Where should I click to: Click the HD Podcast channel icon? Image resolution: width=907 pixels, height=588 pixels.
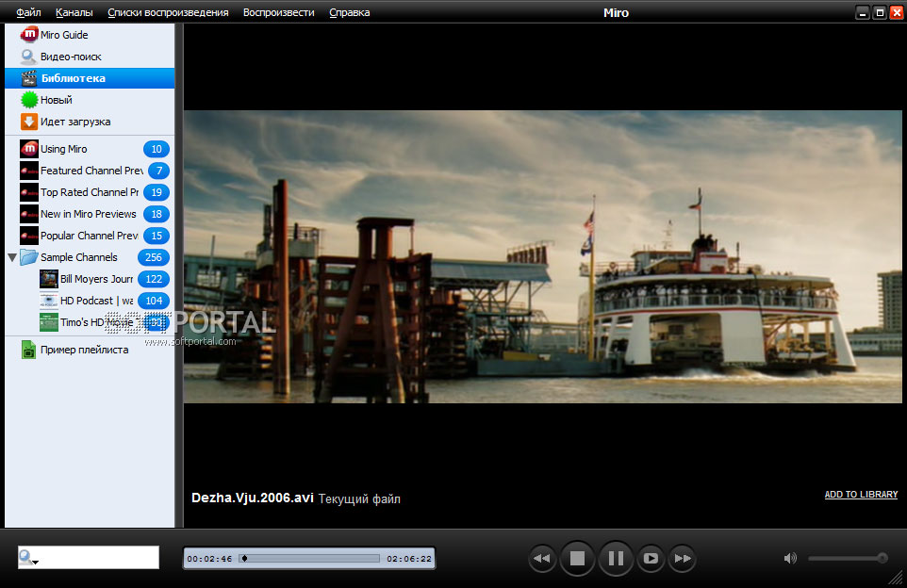click(x=49, y=301)
